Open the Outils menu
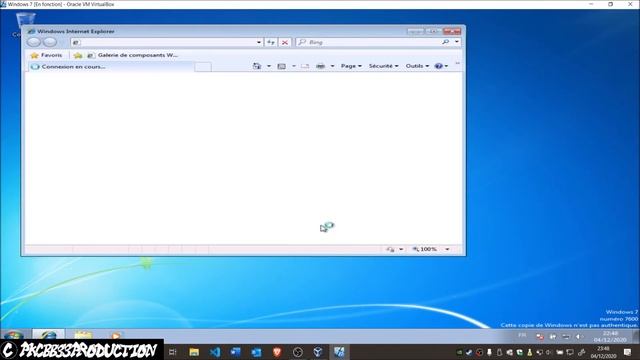 pyautogui.click(x=417, y=66)
